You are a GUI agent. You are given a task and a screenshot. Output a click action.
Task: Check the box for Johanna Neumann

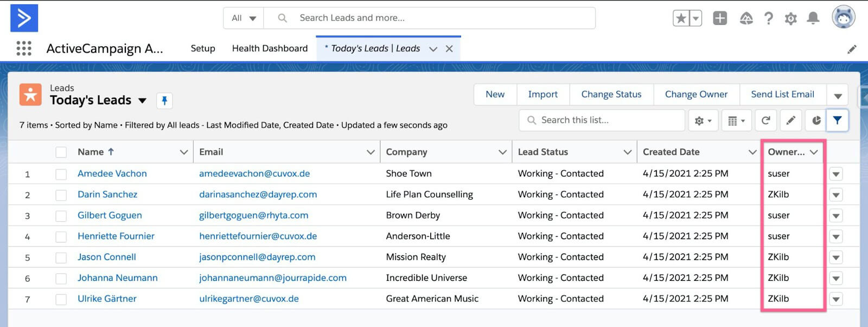click(61, 279)
